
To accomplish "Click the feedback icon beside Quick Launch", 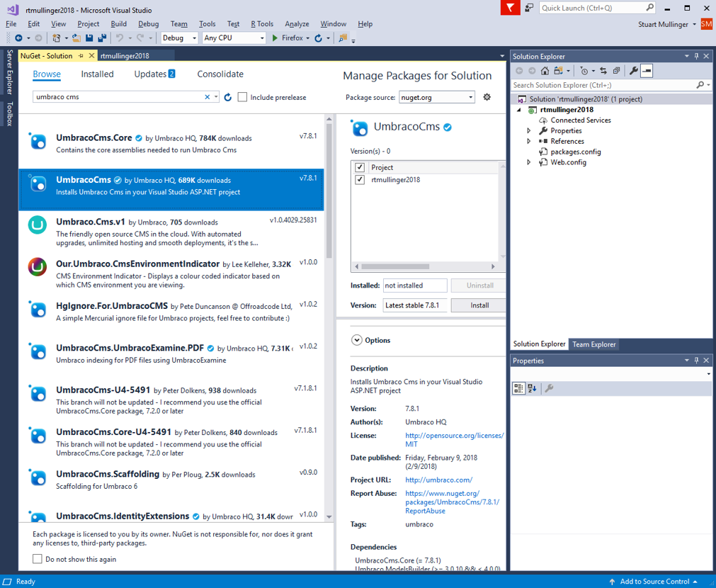I will (529, 8).
